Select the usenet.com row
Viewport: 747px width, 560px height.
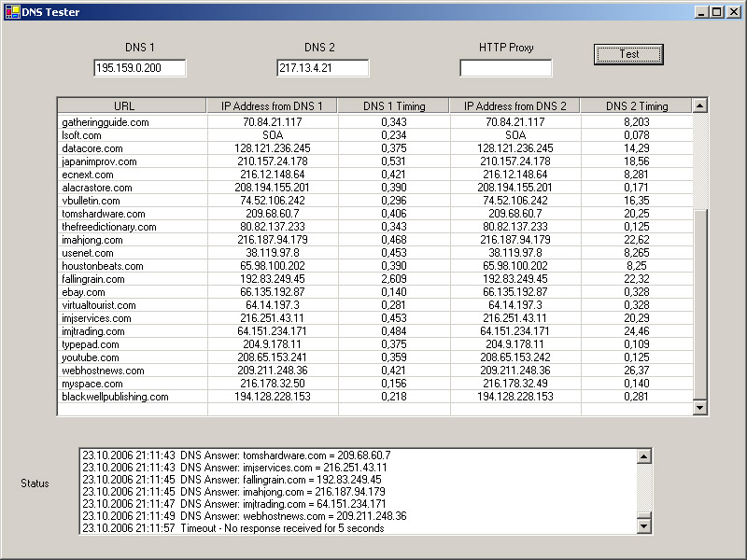click(x=375, y=253)
